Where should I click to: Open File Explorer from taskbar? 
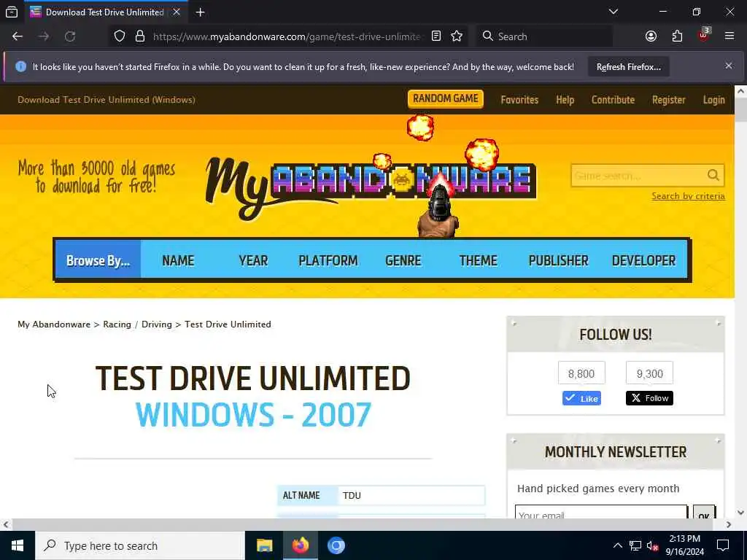[264, 545]
